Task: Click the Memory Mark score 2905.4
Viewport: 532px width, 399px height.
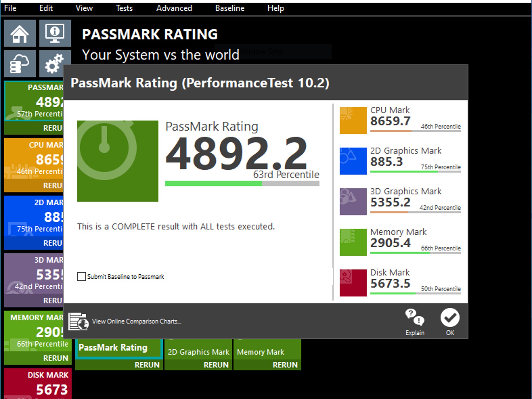Action: coord(390,243)
